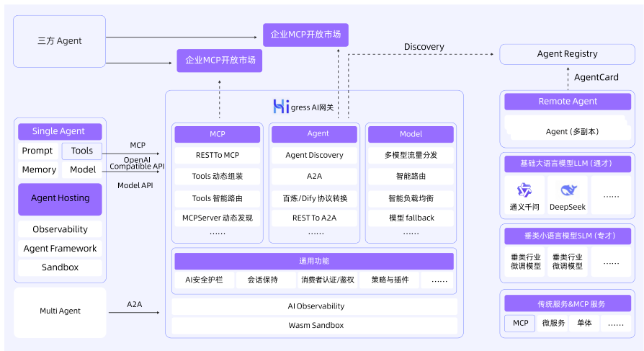Click the Memory cell
The image size is (644, 351).
tap(39, 170)
